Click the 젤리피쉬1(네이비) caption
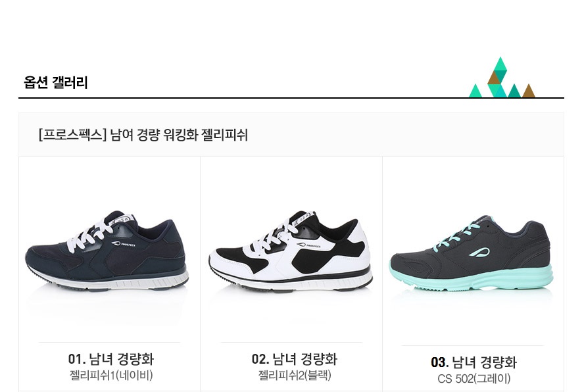 (x=111, y=375)
